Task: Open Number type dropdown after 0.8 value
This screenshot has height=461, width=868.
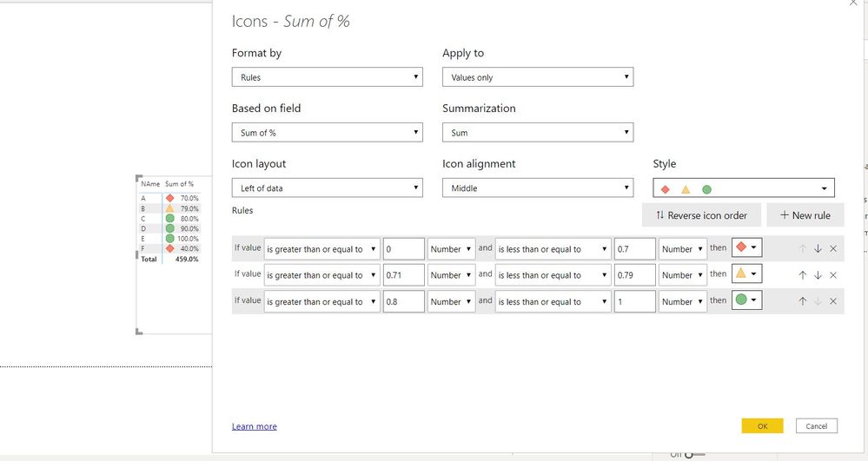Action: pos(451,301)
